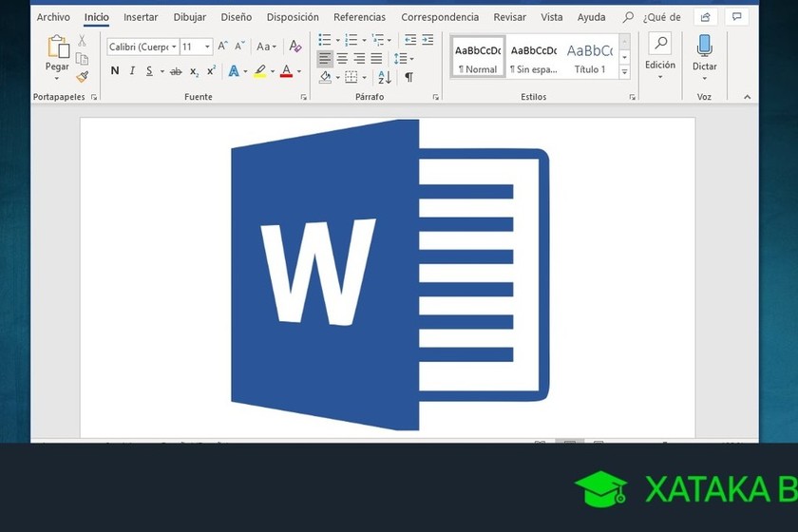
Task: Switch to the Dibujar tab
Action: (x=189, y=17)
